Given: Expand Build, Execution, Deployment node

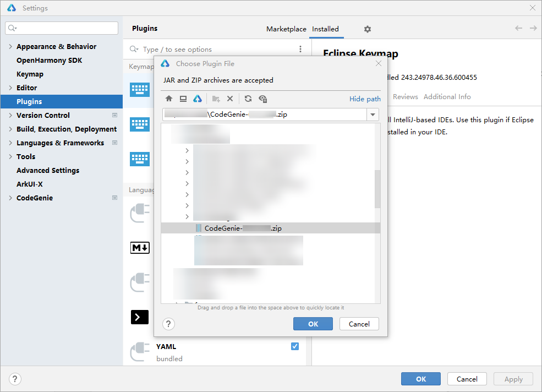Looking at the screenshot, I should click(10, 129).
